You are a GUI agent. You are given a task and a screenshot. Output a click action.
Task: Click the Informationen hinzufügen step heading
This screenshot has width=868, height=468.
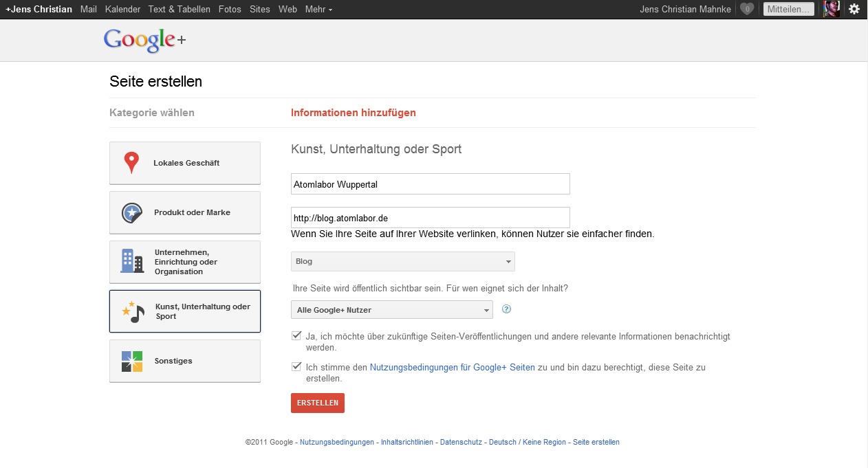click(x=354, y=113)
